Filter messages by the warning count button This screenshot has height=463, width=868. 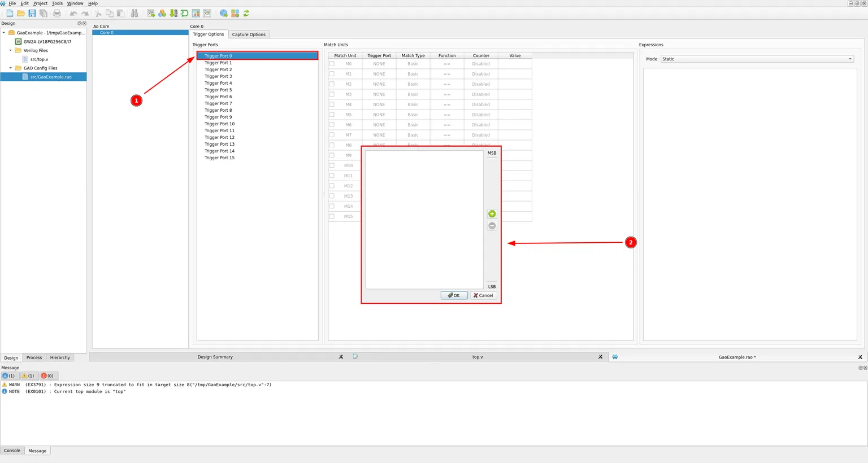[x=28, y=375]
